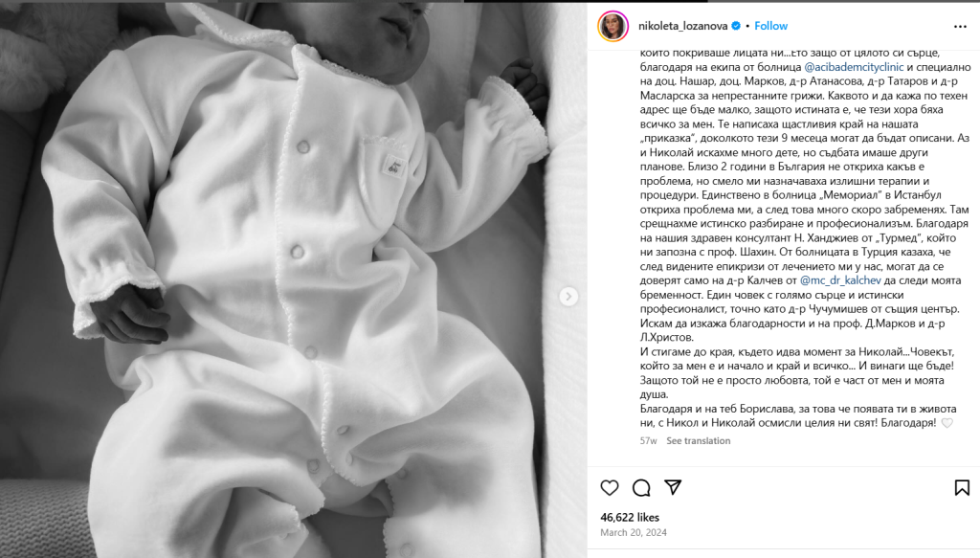The height and width of the screenshot is (558, 980).
Task: Open the @acibademcityclinic mention
Action: pos(854,67)
